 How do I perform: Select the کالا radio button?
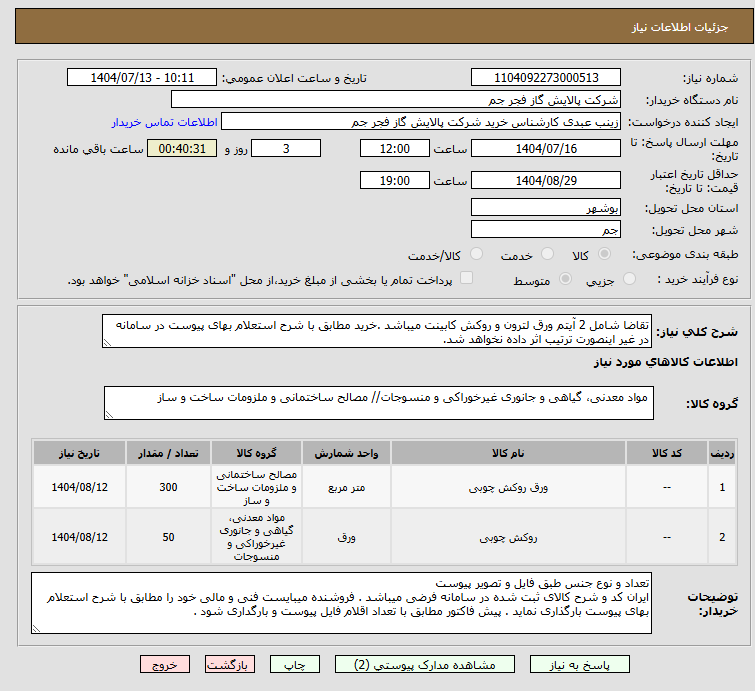(x=604, y=254)
